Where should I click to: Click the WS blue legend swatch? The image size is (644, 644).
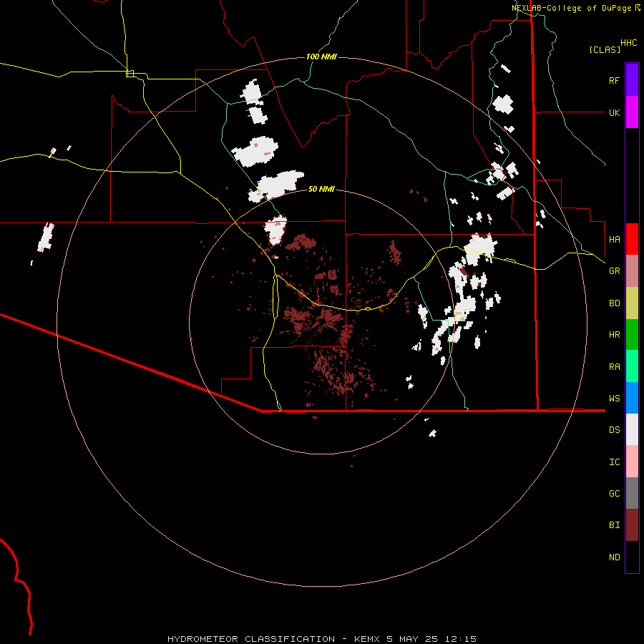pos(632,398)
